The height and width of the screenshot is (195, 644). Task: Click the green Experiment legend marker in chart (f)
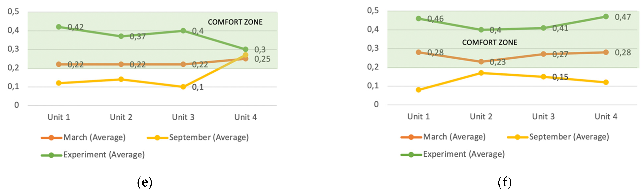coord(411,155)
